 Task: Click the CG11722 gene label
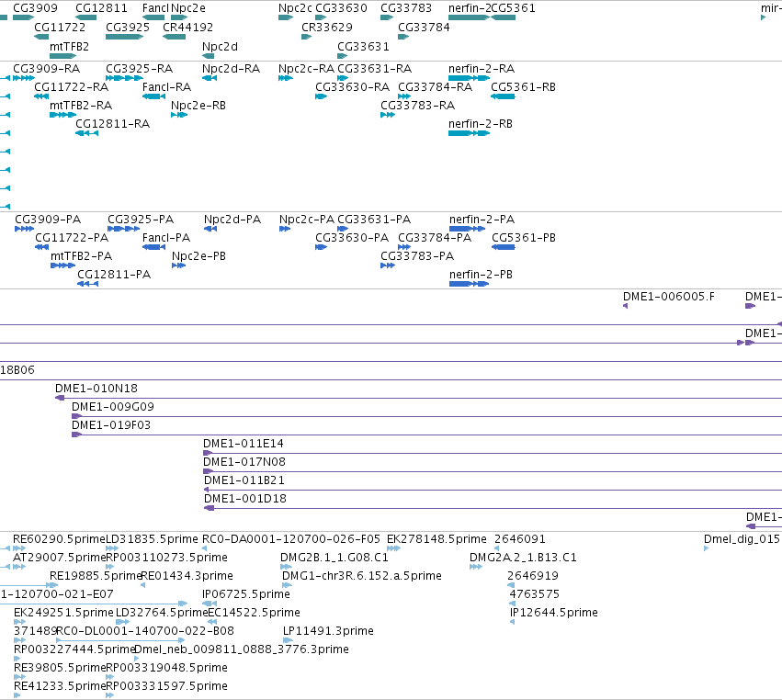pyautogui.click(x=60, y=27)
